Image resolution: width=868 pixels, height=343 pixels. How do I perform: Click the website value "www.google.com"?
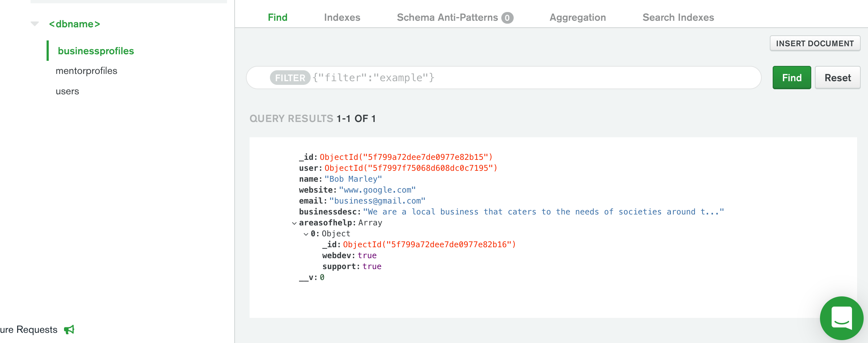point(377,190)
